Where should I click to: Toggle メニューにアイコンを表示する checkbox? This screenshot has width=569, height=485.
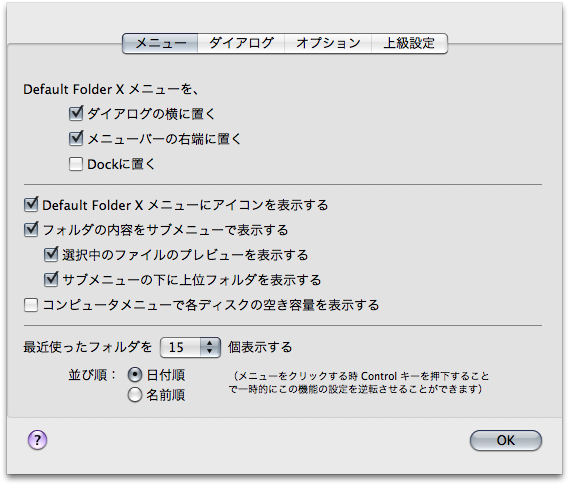coord(31,205)
